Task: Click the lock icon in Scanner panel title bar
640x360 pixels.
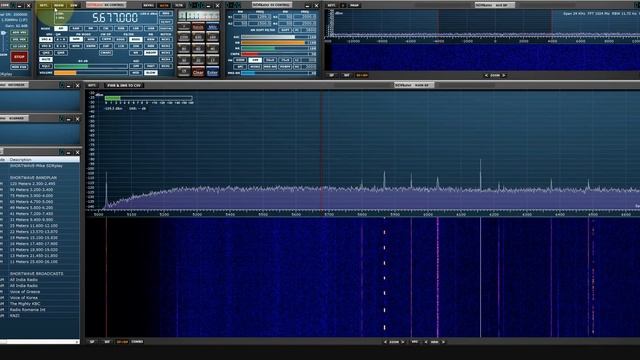Action: click(62, 119)
